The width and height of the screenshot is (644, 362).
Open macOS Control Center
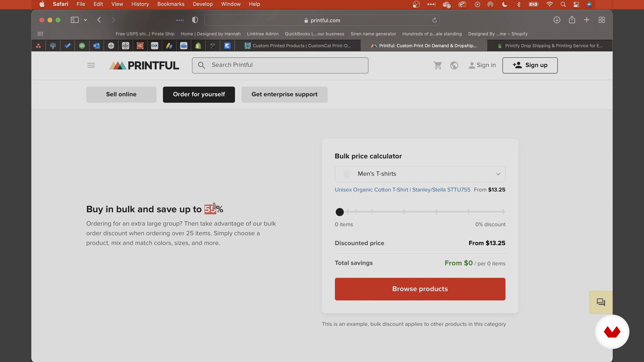coord(576,5)
